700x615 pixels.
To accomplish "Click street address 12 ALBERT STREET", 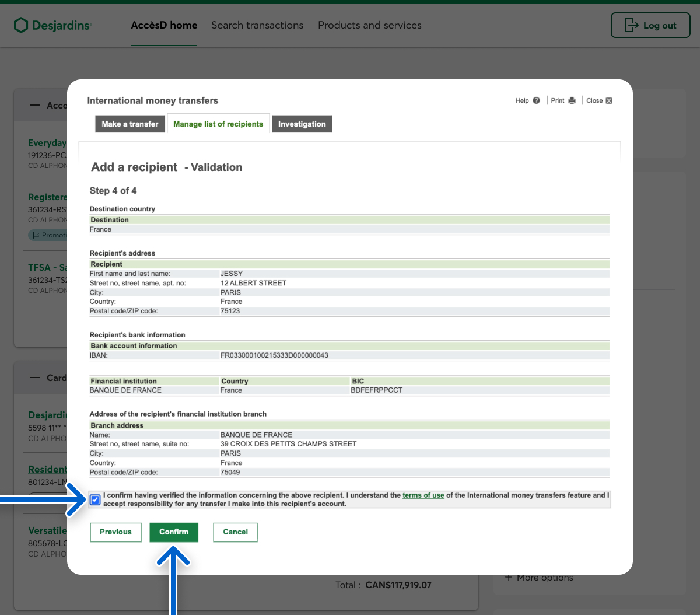I will click(x=253, y=283).
